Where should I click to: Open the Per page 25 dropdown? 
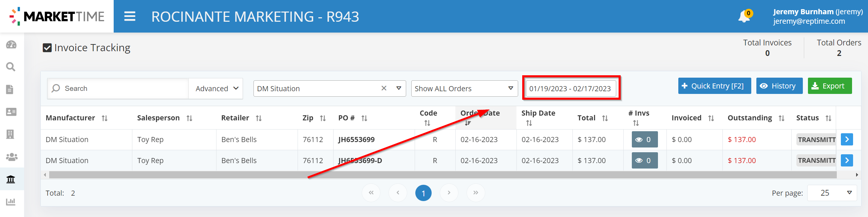(832, 193)
